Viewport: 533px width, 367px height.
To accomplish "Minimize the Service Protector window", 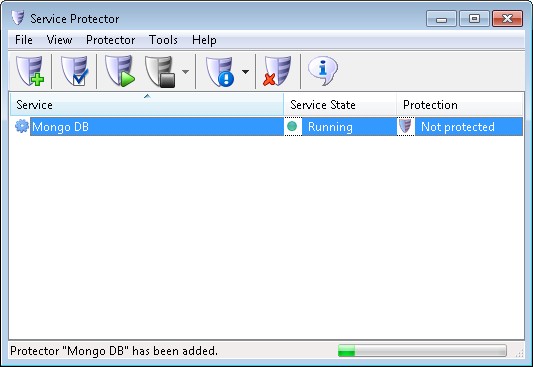I will tap(441, 18).
